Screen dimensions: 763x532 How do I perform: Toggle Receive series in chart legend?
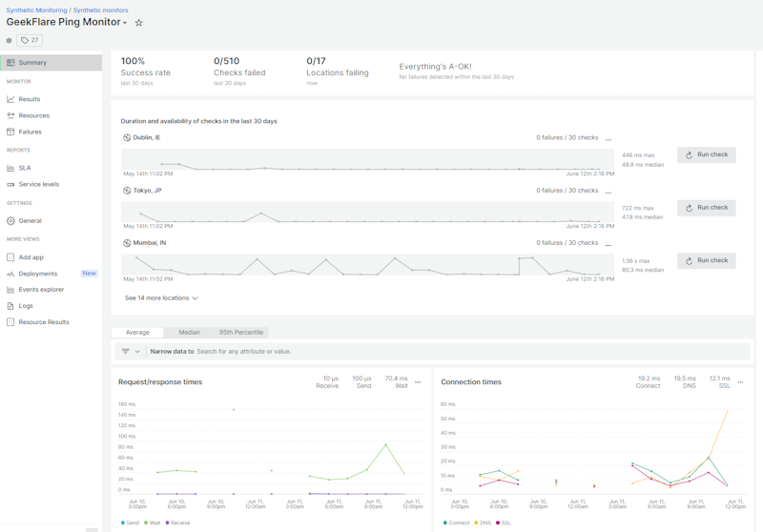click(x=177, y=522)
